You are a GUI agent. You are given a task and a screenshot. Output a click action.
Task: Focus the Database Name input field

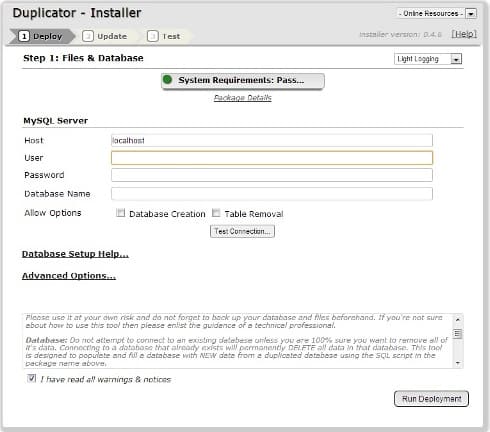click(x=272, y=194)
